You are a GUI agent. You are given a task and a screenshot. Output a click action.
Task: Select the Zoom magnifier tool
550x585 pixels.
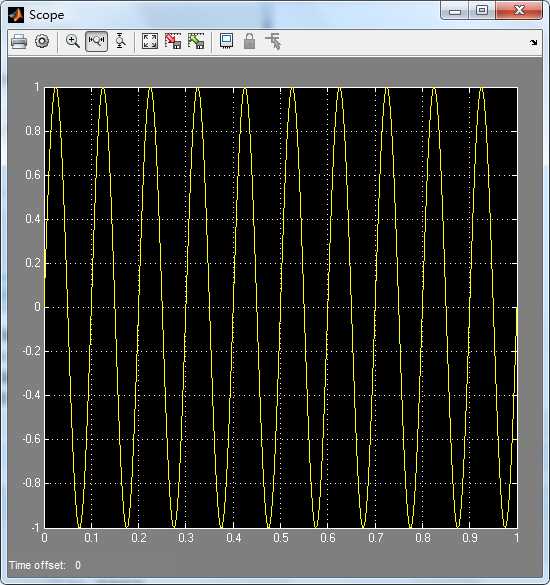tap(73, 41)
